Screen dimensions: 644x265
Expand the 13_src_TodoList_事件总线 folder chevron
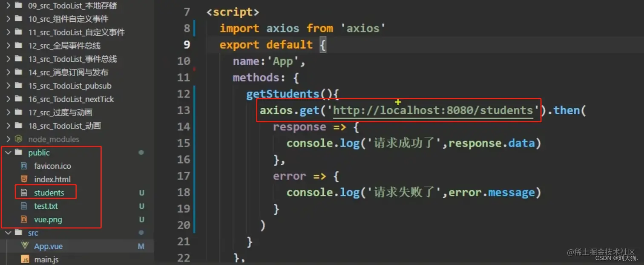[x=9, y=59]
